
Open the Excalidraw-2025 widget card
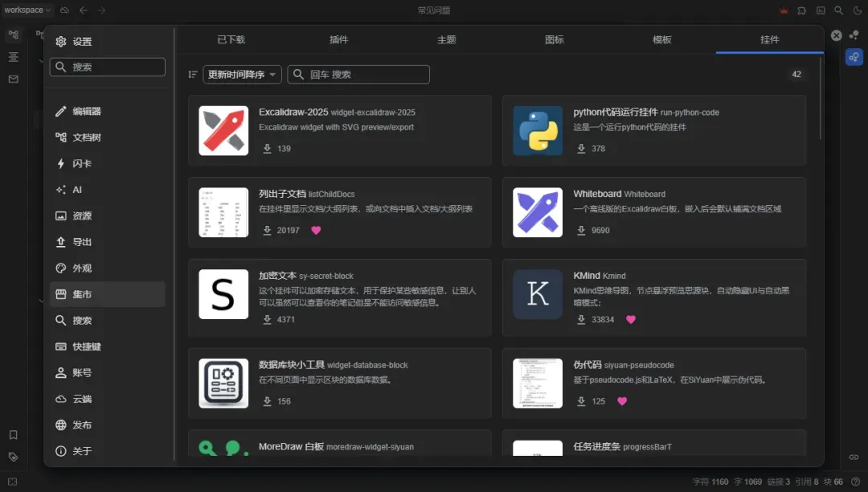click(x=340, y=130)
